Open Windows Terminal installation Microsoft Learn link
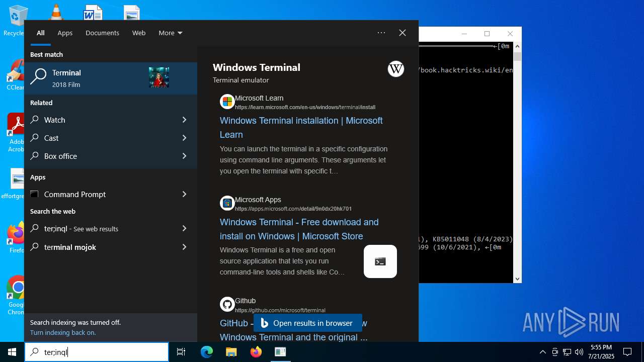This screenshot has height=362, width=644. click(x=301, y=128)
